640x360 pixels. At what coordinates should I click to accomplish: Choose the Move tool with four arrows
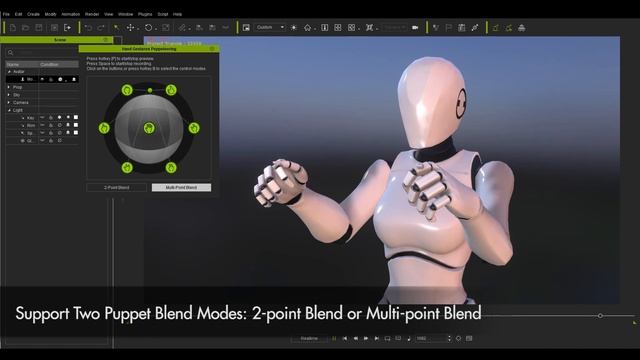coord(130,28)
